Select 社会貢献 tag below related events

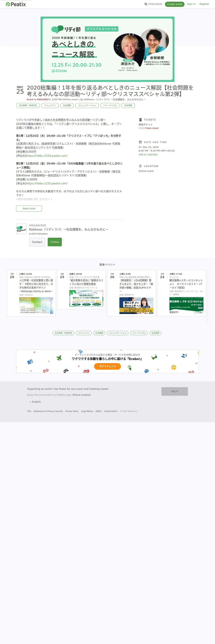coord(155,333)
